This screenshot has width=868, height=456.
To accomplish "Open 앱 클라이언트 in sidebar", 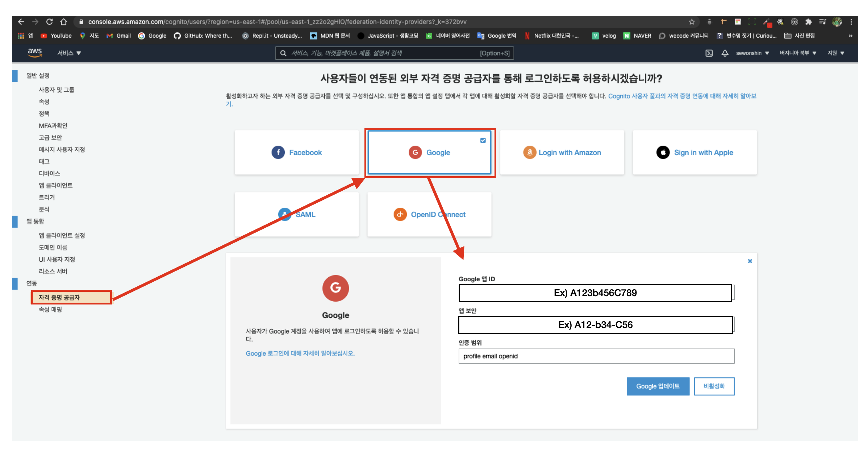I will click(56, 185).
